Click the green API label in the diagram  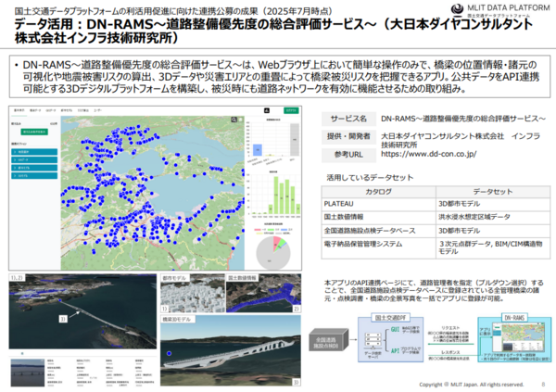coord(395,350)
